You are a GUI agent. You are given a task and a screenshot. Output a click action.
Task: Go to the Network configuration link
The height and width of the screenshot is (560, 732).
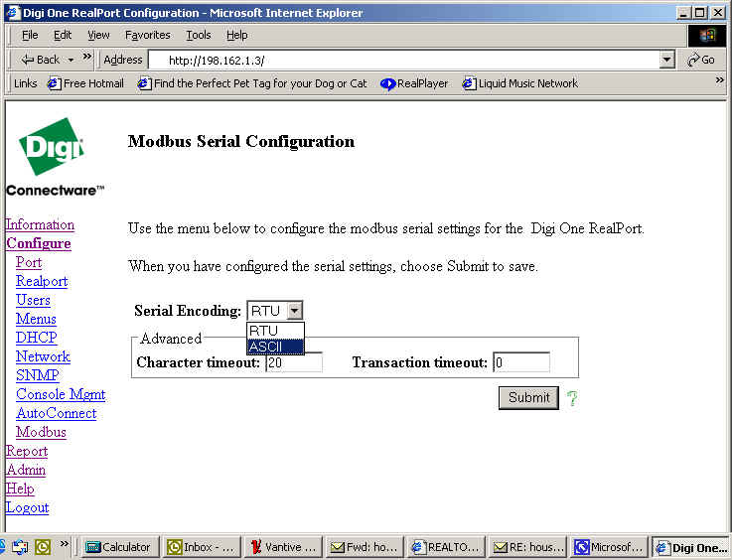[43, 356]
